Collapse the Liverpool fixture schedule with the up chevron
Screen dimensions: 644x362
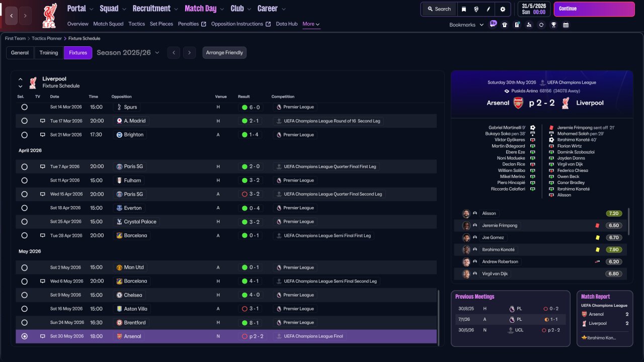click(x=21, y=79)
